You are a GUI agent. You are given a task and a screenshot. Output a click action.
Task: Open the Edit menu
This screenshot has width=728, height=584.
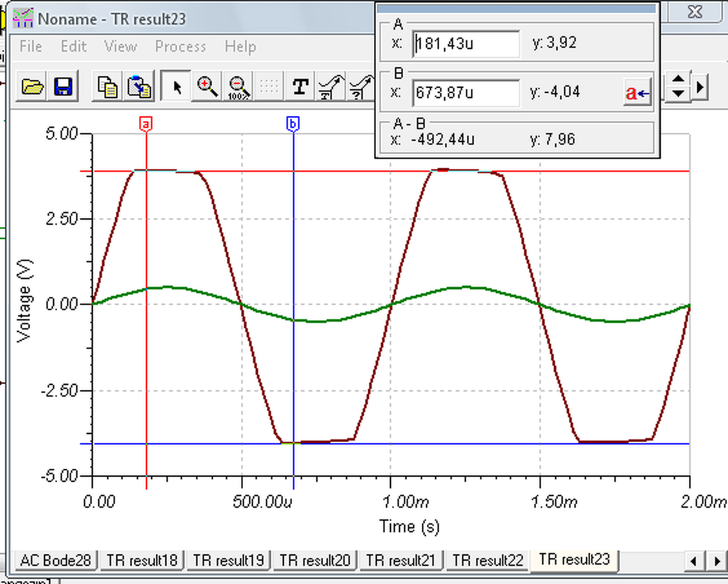74,46
